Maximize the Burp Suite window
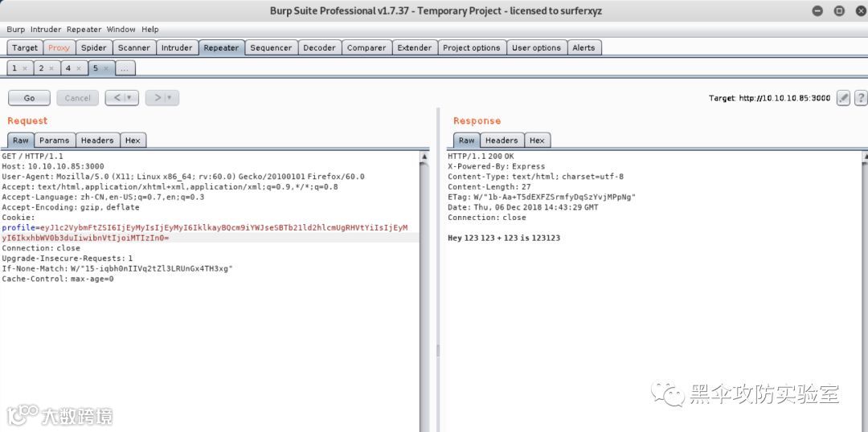868x432 pixels. pyautogui.click(x=839, y=10)
